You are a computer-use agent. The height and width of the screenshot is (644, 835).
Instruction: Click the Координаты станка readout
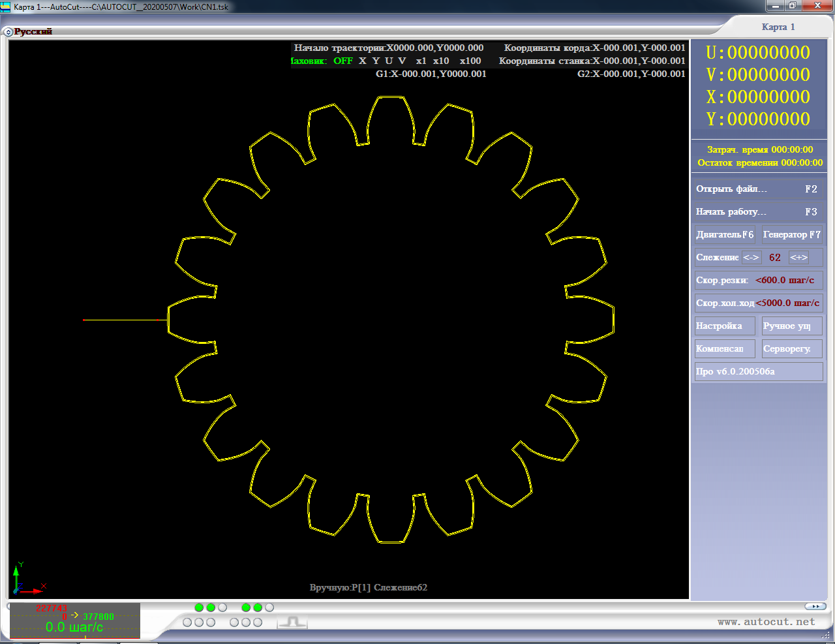[592, 61]
